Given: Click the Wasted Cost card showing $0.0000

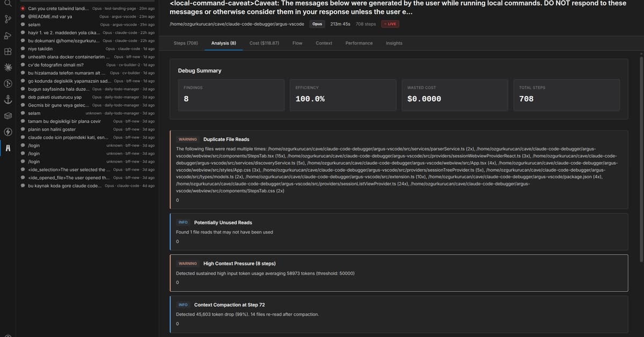Looking at the screenshot, I should pyautogui.click(x=455, y=95).
